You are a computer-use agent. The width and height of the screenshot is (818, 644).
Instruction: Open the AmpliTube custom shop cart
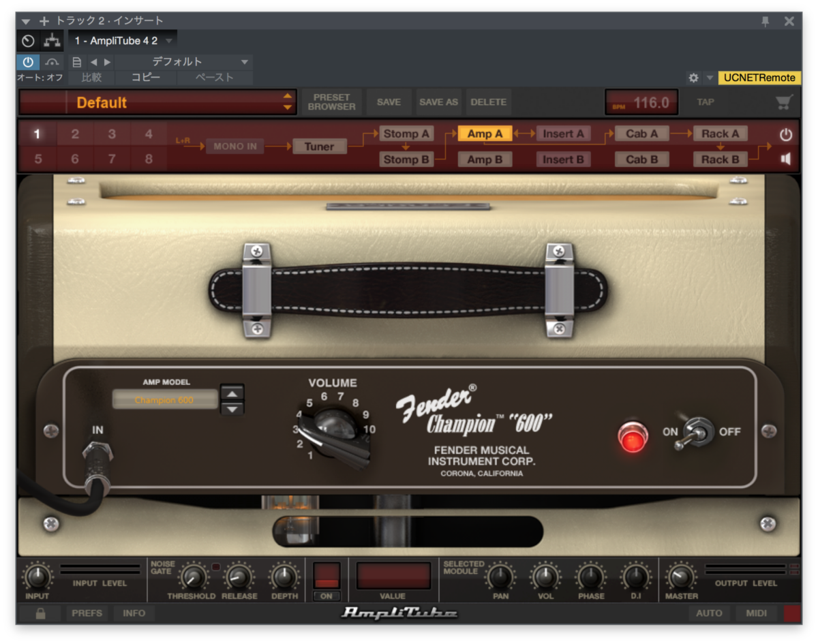[784, 102]
